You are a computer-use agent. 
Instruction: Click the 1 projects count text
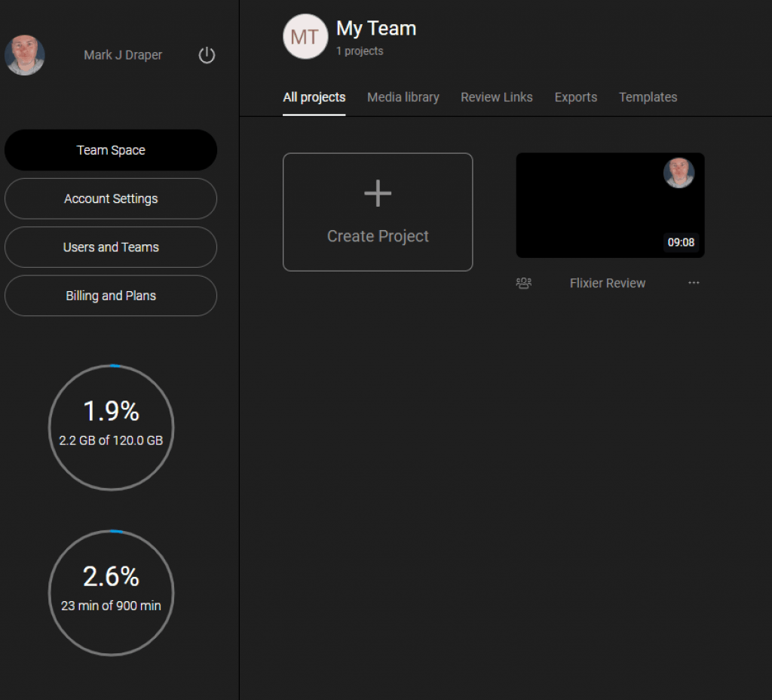coord(360,51)
